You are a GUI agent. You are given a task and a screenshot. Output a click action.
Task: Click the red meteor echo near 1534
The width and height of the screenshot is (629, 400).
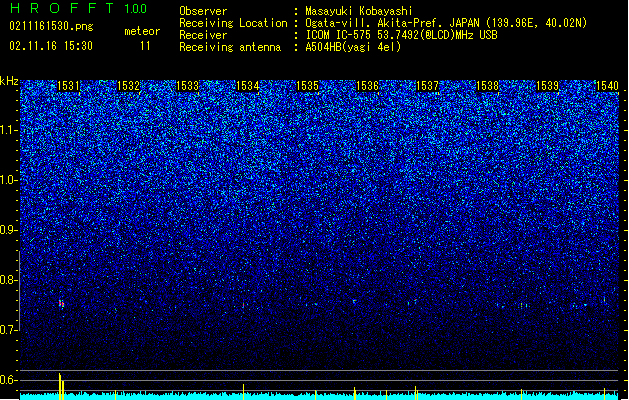pos(243,305)
